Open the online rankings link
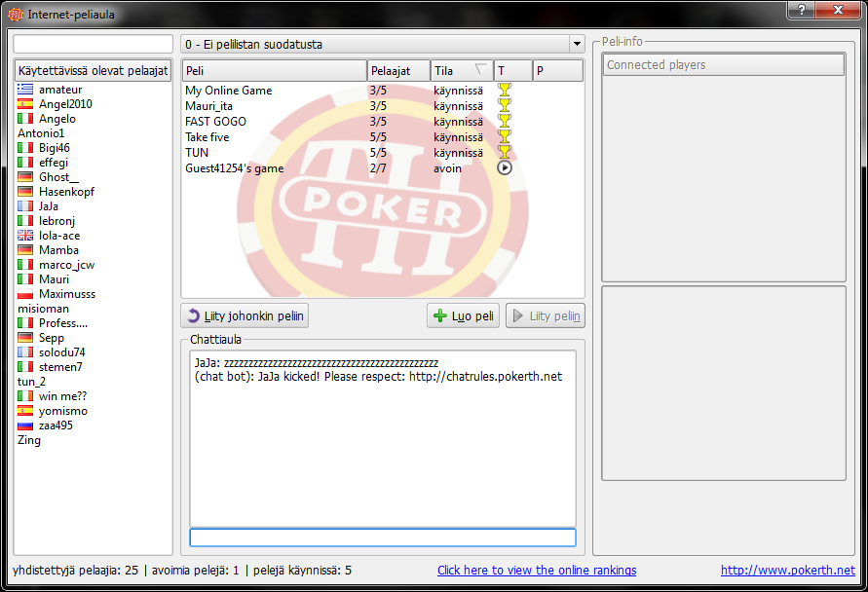Image resolution: width=868 pixels, height=592 pixels. pos(537,571)
